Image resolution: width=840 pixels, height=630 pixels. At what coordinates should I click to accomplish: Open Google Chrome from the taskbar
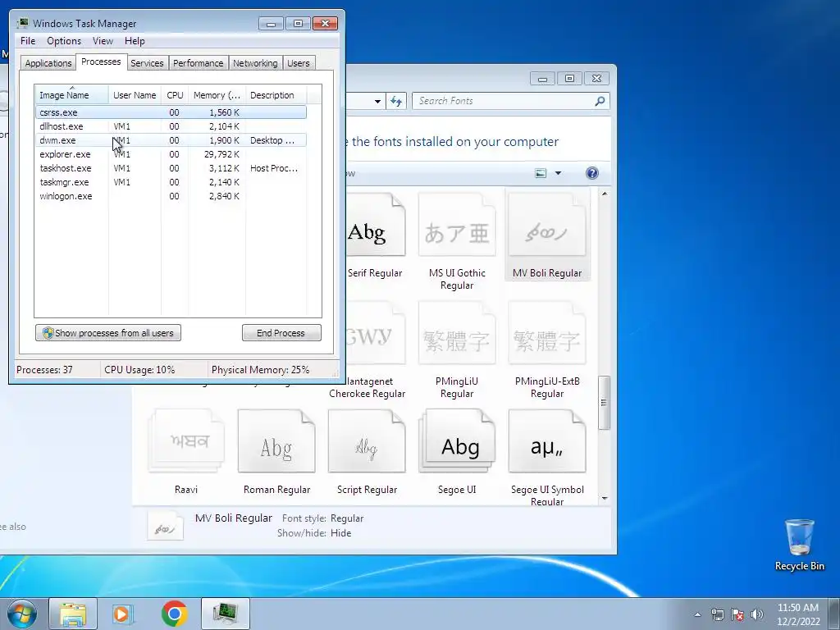tap(174, 614)
